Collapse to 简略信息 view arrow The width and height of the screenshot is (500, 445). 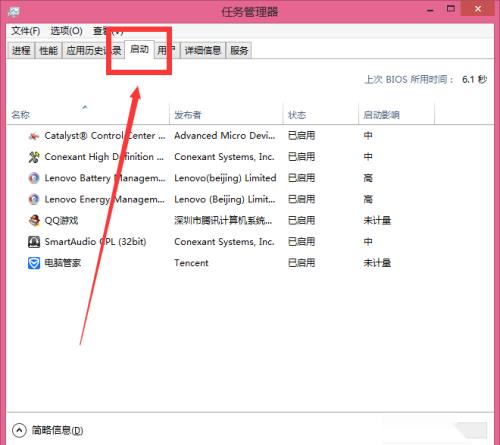click(19, 430)
